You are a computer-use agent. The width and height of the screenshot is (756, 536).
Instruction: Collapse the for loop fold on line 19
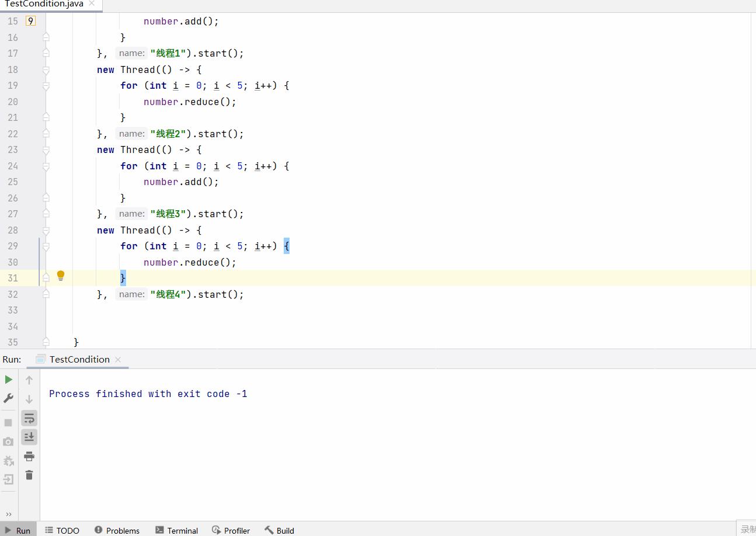[x=46, y=86]
